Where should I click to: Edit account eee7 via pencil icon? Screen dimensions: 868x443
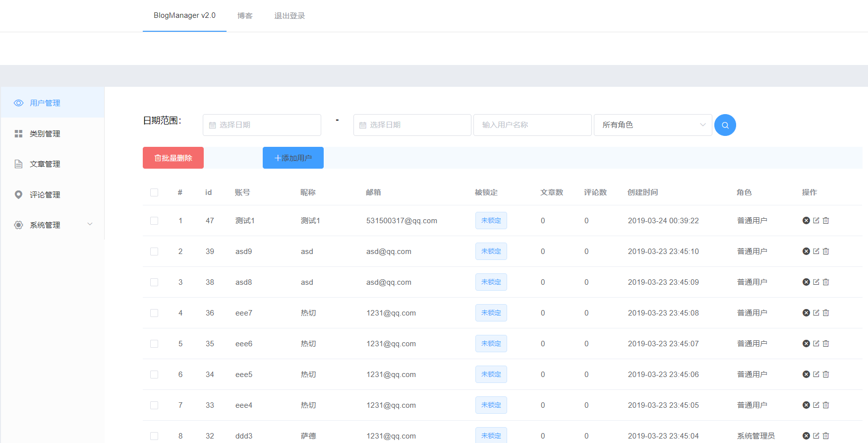click(816, 313)
